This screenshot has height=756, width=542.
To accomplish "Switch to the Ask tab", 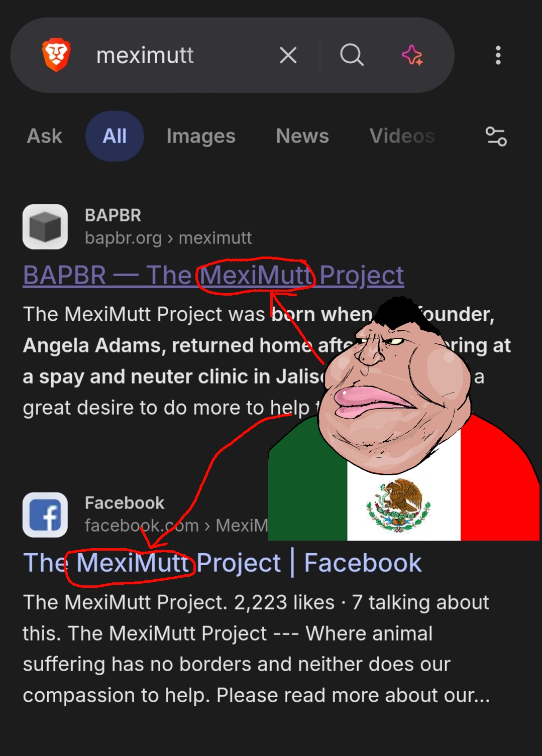I will 45,136.
